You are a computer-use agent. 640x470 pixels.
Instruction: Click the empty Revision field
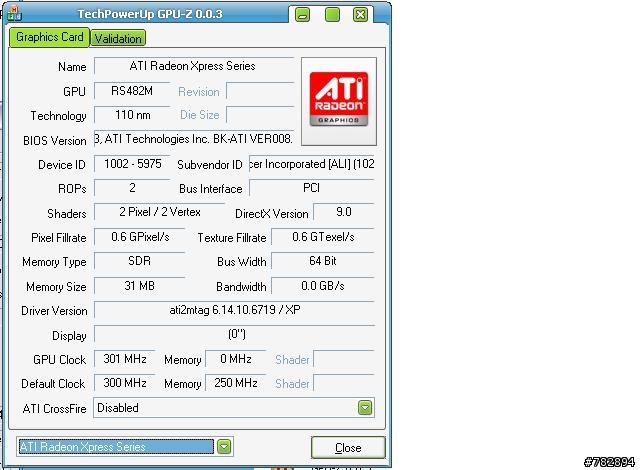pyautogui.click(x=260, y=91)
